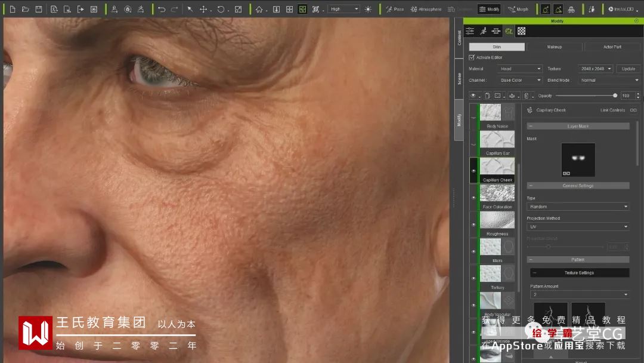The image size is (644, 363).
Task: Open the Scene side tab
Action: click(x=459, y=79)
